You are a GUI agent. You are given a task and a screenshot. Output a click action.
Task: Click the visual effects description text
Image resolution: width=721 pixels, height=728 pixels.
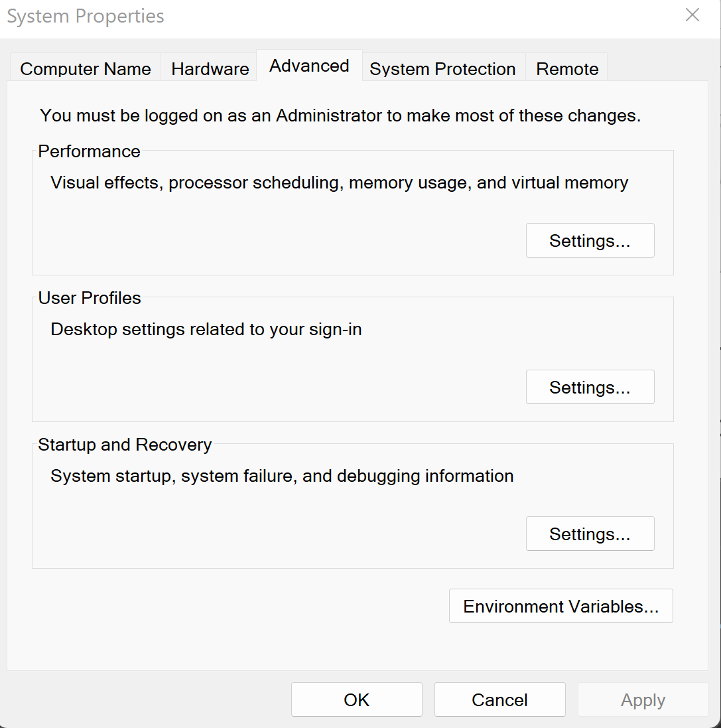tap(339, 183)
